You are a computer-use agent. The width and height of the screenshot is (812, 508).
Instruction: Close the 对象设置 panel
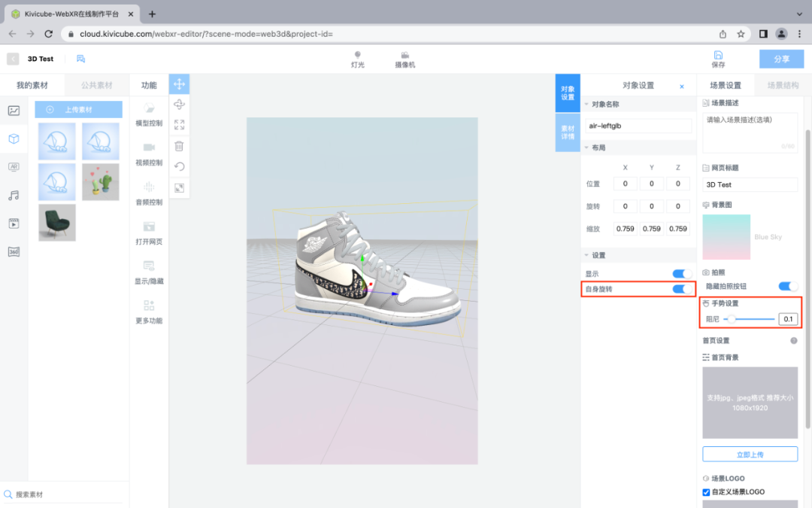pyautogui.click(x=681, y=87)
